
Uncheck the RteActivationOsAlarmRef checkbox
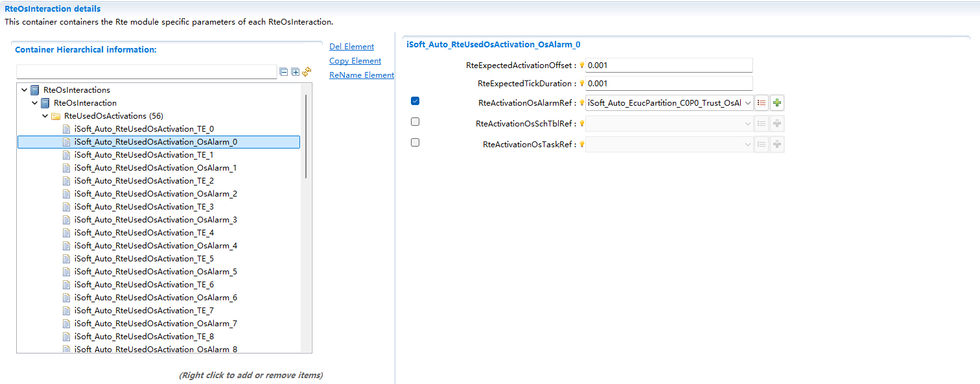click(415, 101)
